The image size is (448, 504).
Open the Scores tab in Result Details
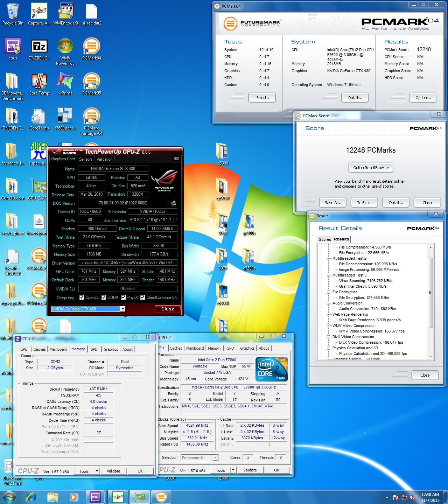[x=325, y=239]
